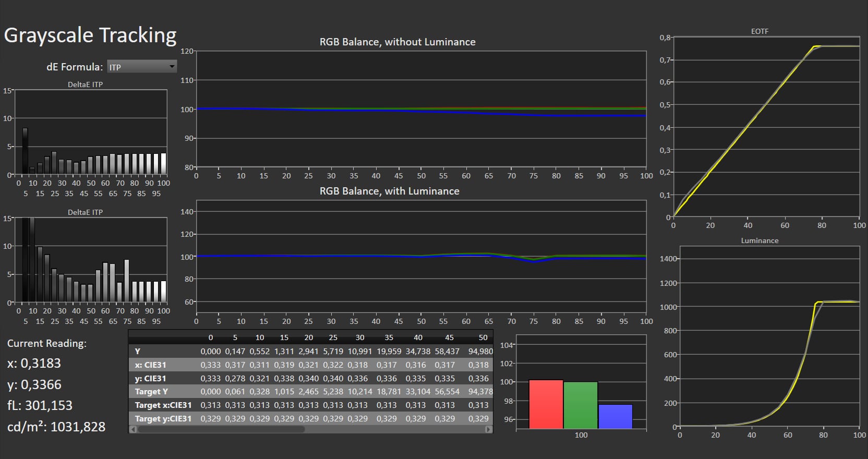
Task: Click the Target Y value 56,554 table cell
Action: pyautogui.click(x=447, y=392)
